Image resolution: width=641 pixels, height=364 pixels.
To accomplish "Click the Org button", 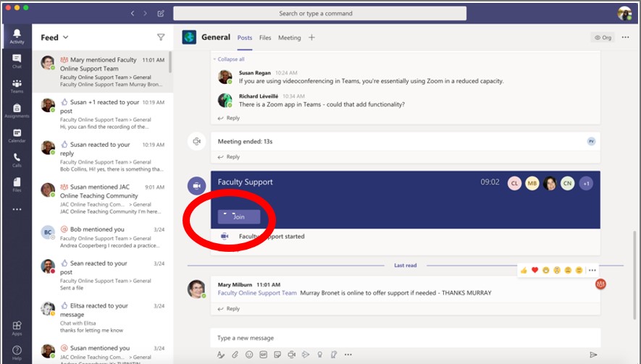I will tap(603, 38).
